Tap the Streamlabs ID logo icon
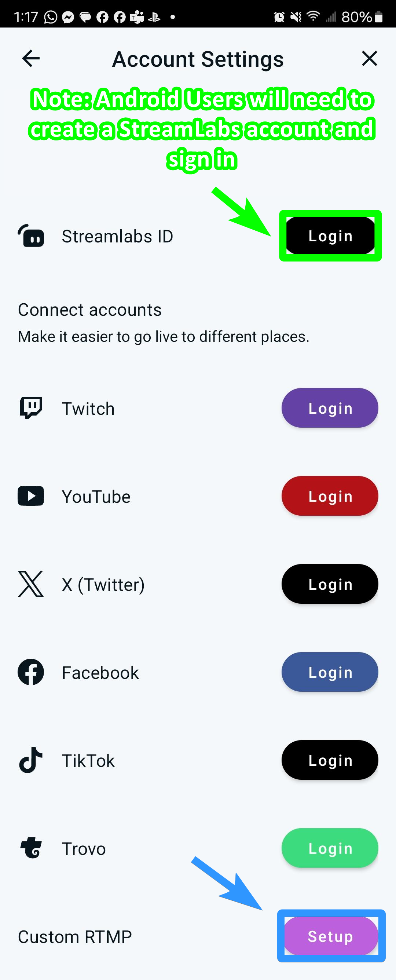 [31, 236]
